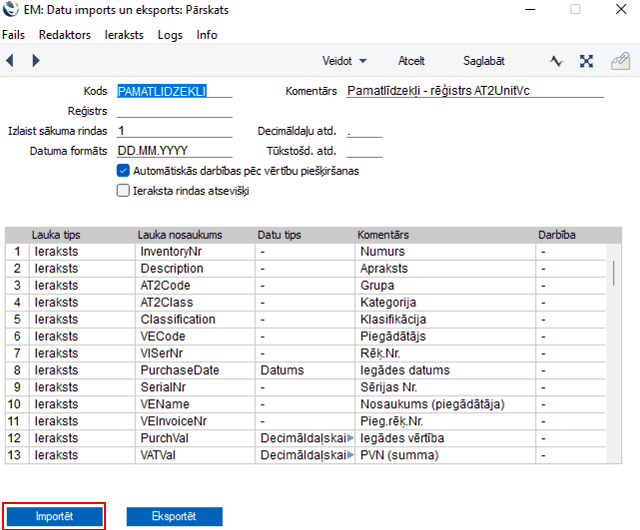This screenshot has width=640, height=530.
Task: Open the activity workflow icon in toolbar
Action: tap(557, 61)
